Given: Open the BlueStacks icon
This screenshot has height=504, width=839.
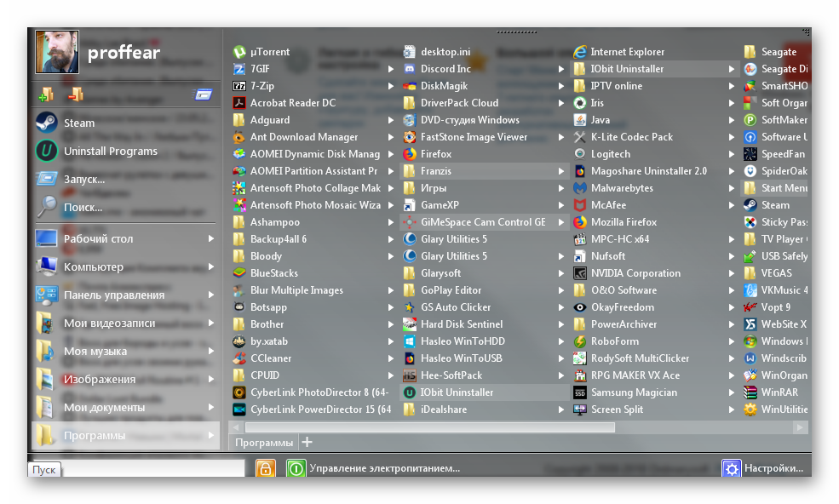Looking at the screenshot, I should [x=239, y=273].
